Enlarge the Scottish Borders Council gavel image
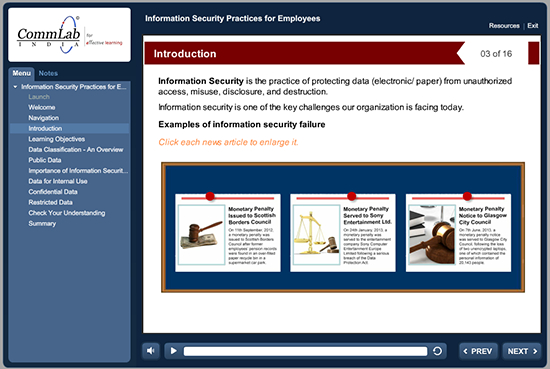 [201, 235]
